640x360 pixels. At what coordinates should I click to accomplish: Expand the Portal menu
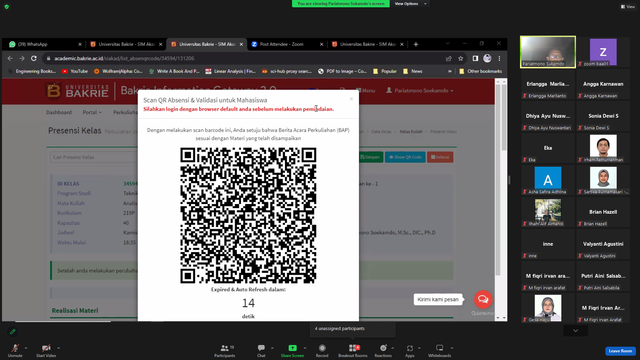pos(92,112)
